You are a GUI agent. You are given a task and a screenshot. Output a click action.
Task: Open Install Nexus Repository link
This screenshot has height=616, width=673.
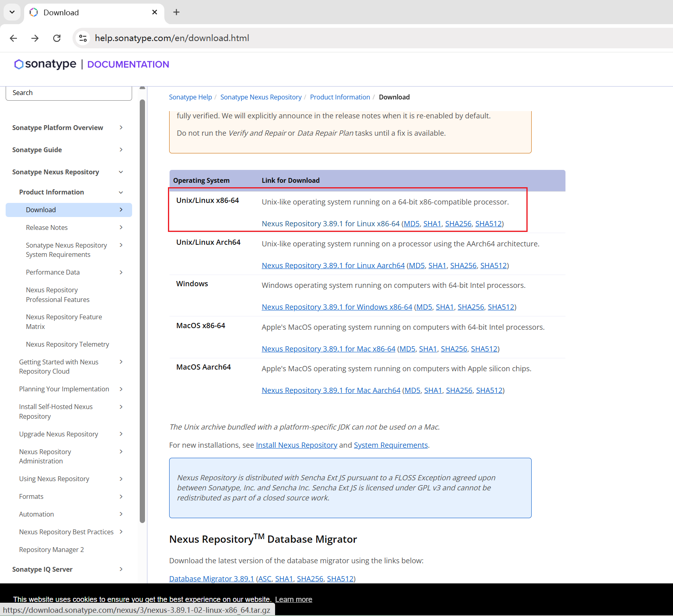296,445
